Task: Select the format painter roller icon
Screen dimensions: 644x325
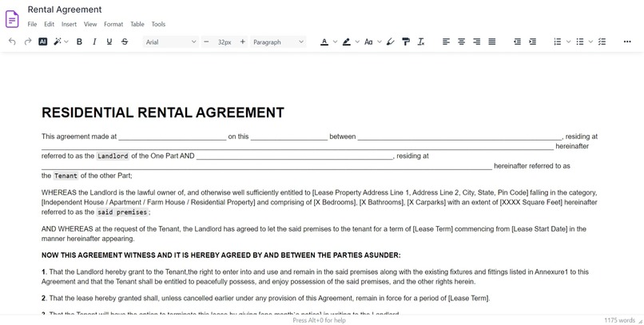Action: click(406, 42)
